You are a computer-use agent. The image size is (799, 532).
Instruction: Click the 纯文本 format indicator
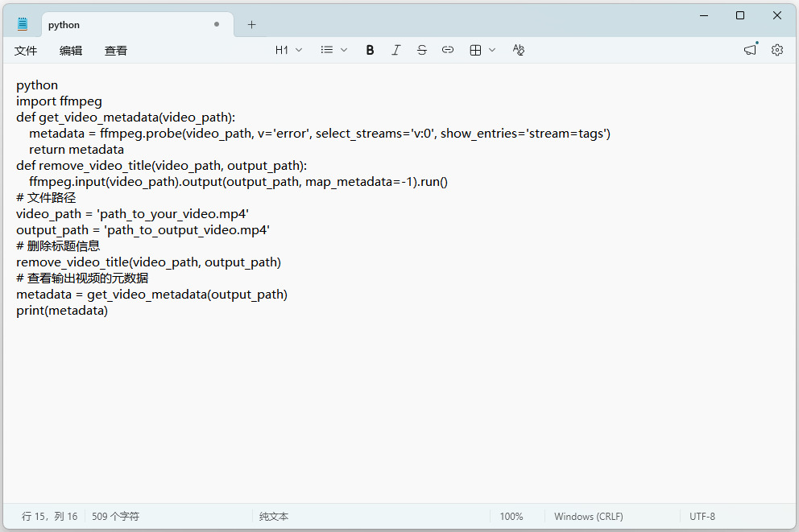point(274,516)
